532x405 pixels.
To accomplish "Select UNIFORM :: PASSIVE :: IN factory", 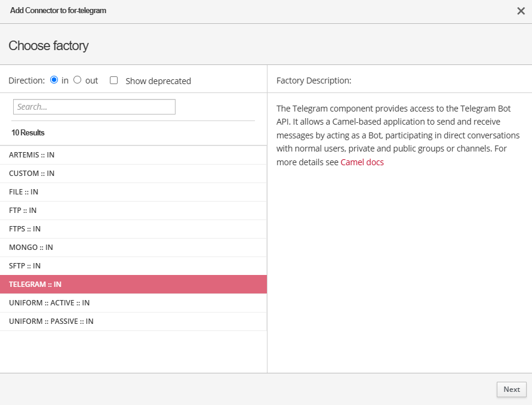I will (x=51, y=321).
